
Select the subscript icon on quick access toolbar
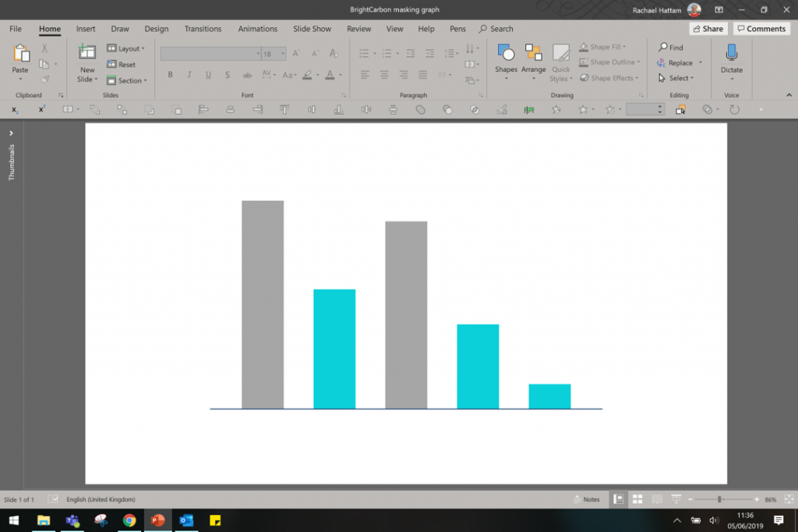[x=13, y=110]
